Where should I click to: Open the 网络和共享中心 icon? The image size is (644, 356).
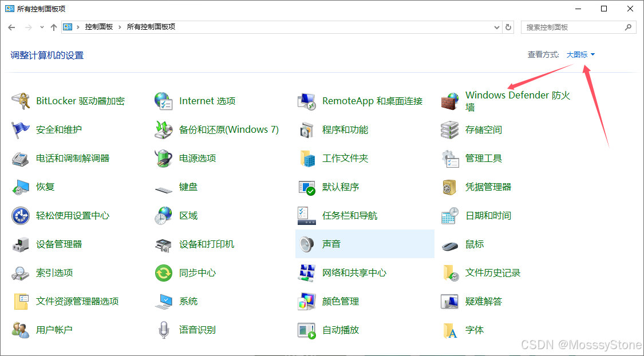pyautogui.click(x=306, y=272)
